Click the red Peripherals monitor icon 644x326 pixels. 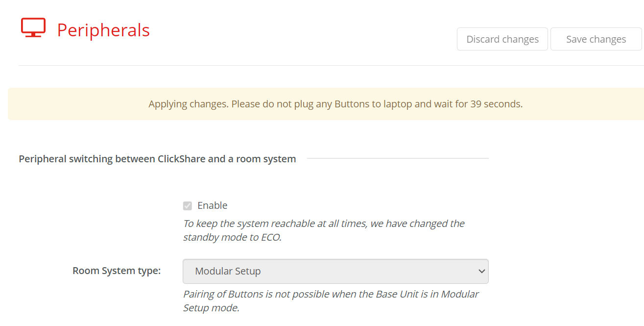click(x=33, y=28)
